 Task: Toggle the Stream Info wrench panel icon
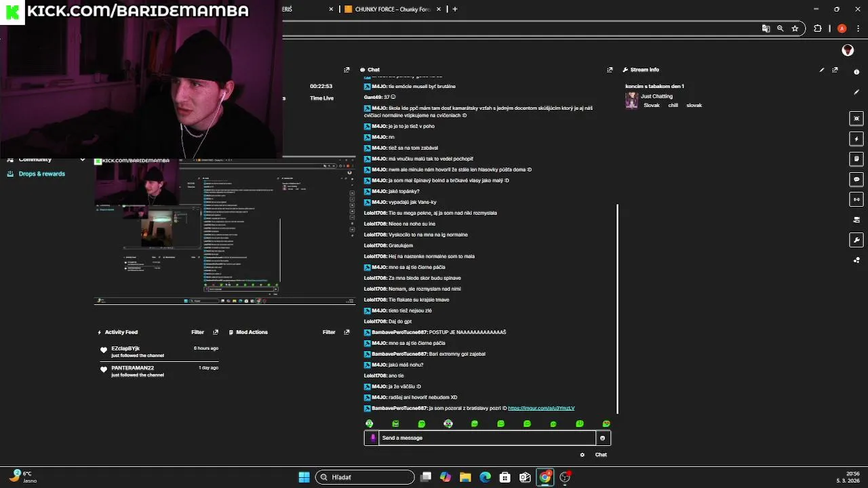click(856, 240)
